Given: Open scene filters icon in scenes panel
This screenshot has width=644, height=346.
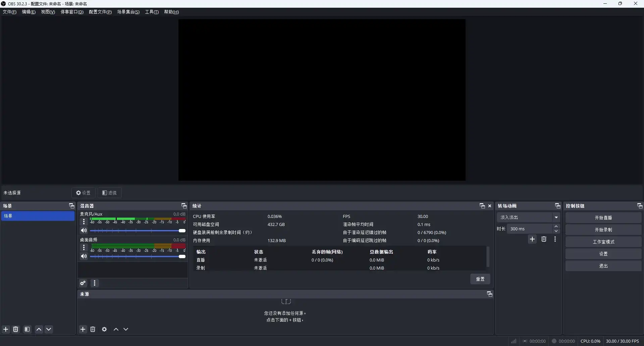Looking at the screenshot, I should [x=27, y=329].
